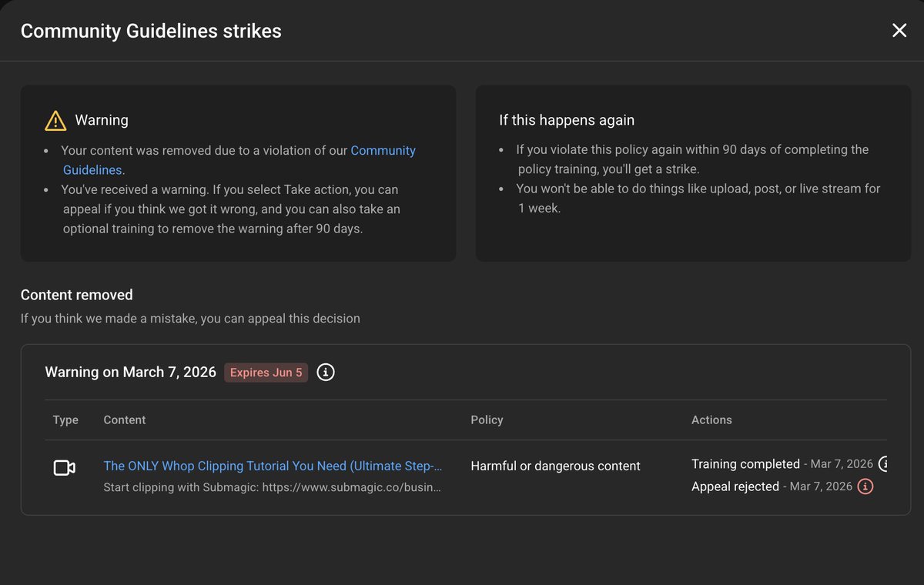Click info icon beside Expires Jun 5

click(326, 373)
